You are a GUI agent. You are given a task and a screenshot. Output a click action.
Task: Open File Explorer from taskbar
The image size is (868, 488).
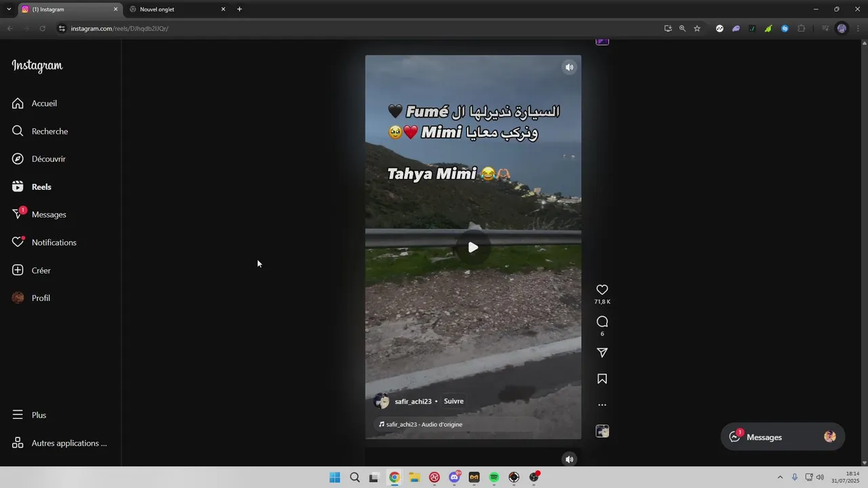[x=414, y=477]
